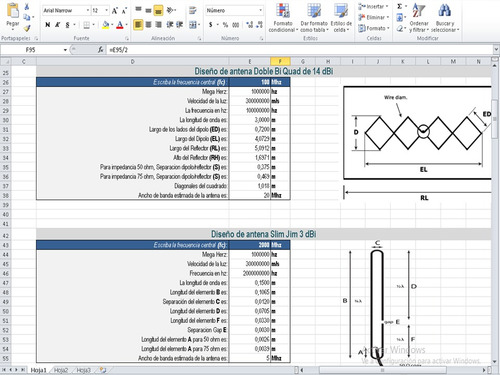Open the Arial Narrow font dropdown
Image resolution: width=500 pixels, height=375 pixels.
[88, 11]
